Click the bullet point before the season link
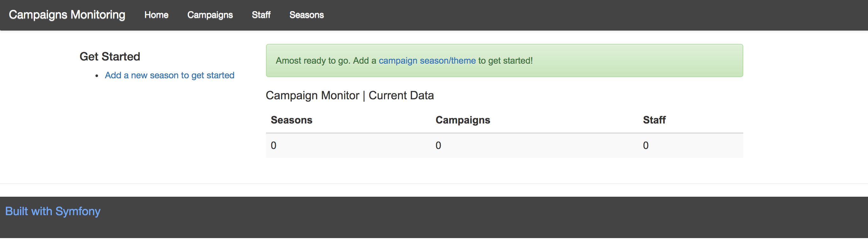Viewport: 868px width, 247px height. (x=97, y=76)
